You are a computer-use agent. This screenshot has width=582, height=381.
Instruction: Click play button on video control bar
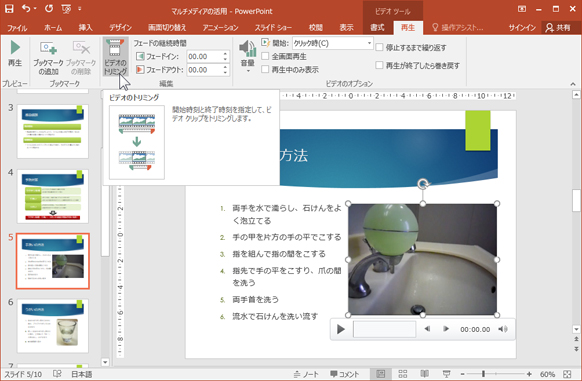point(340,329)
